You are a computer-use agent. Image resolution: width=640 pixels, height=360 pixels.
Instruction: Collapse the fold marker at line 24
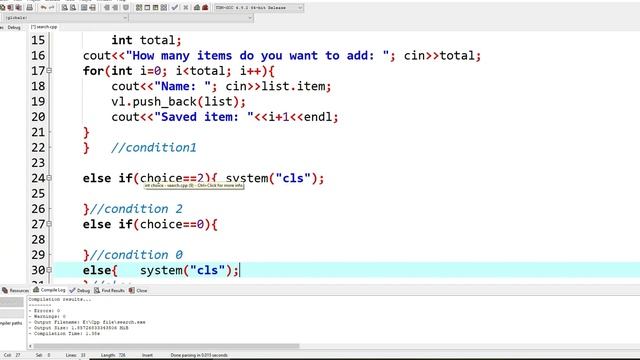tap(49, 178)
